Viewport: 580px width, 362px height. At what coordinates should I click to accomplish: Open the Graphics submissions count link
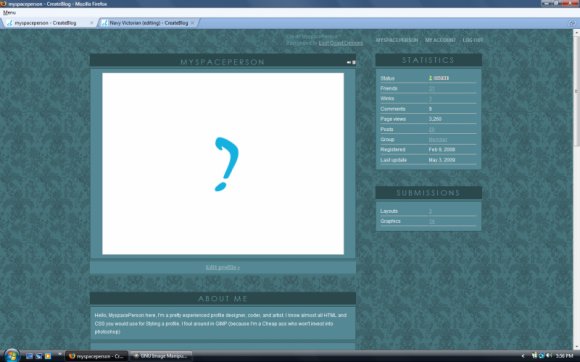pos(432,221)
